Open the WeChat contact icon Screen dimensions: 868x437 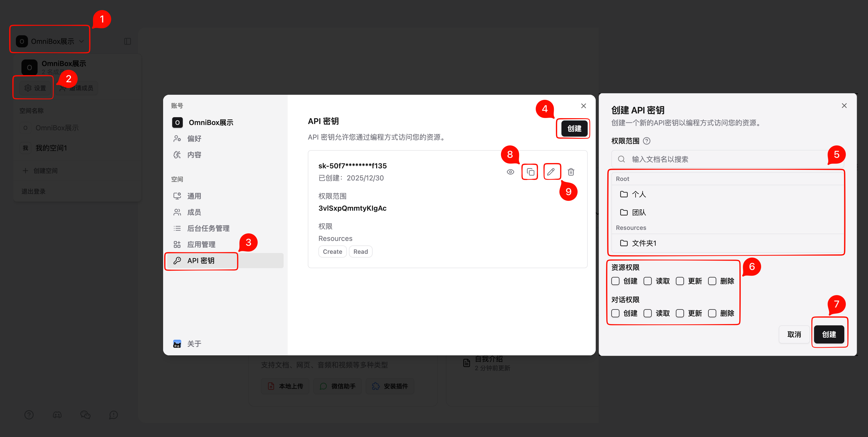(x=85, y=415)
